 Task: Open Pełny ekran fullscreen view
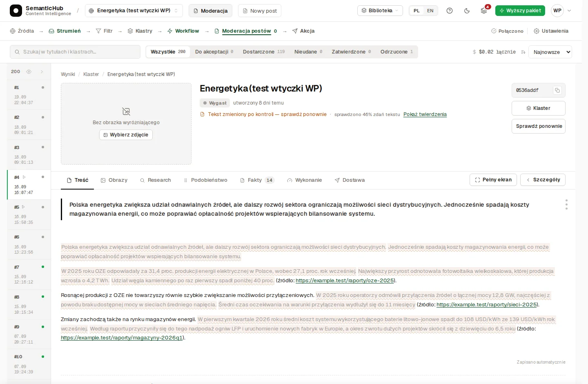pyautogui.click(x=493, y=180)
